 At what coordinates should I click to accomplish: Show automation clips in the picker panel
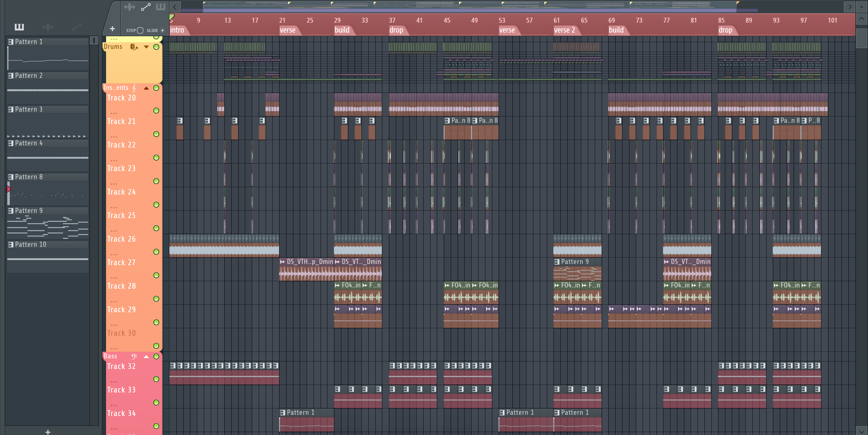[77, 27]
